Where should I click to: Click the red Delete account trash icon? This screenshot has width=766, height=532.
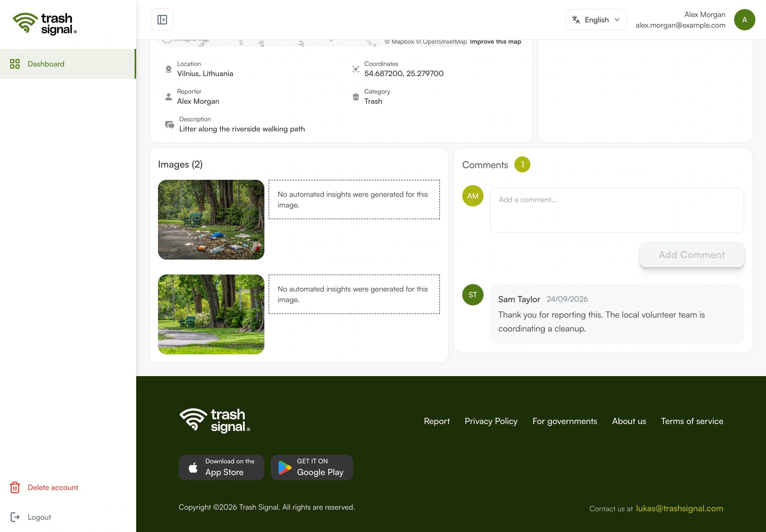click(x=15, y=487)
